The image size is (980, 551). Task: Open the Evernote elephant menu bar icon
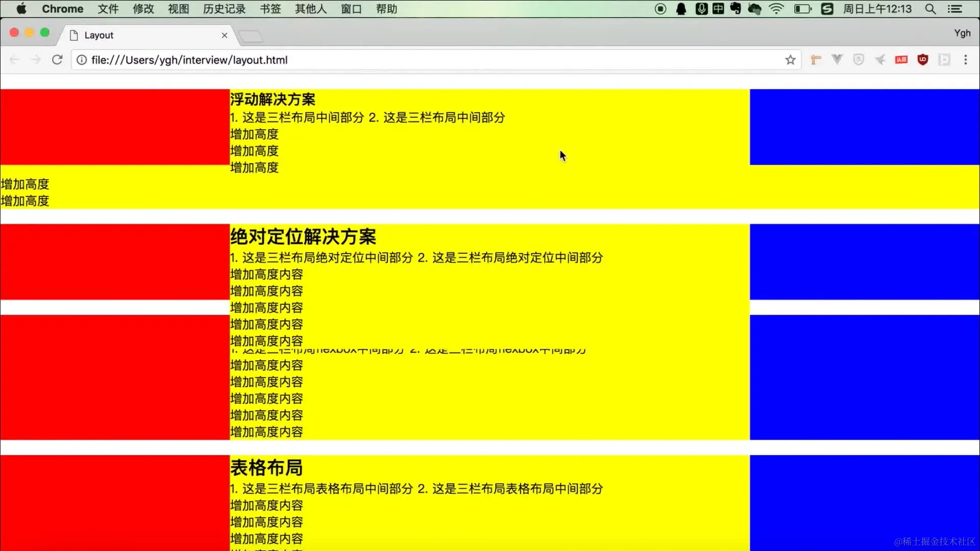click(x=736, y=9)
